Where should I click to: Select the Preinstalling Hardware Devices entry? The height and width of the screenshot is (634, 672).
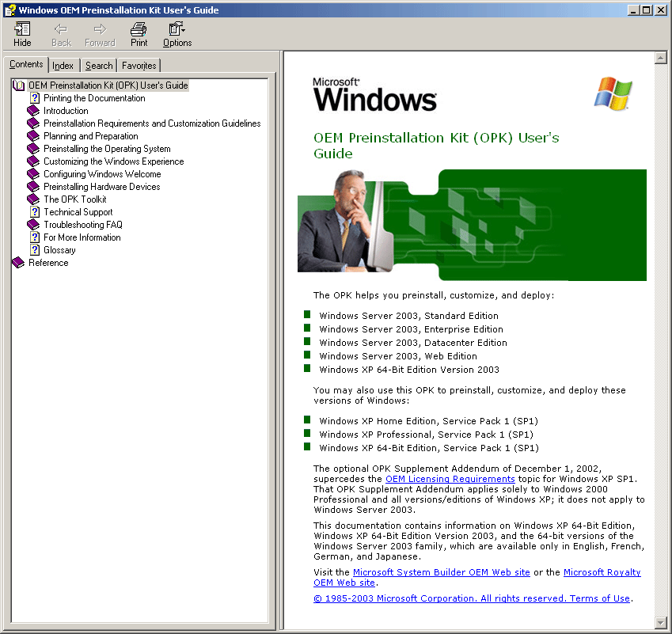coord(102,187)
